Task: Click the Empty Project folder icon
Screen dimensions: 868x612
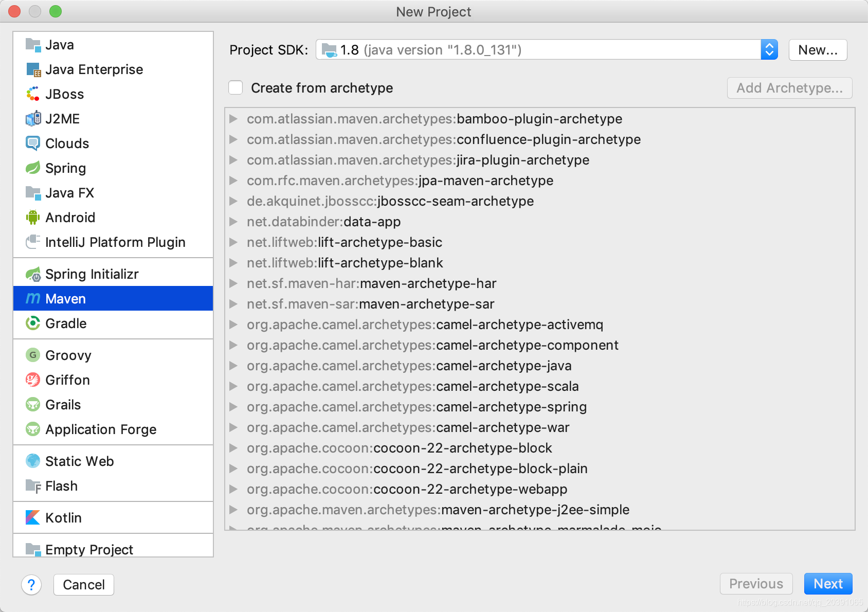Action: pyautogui.click(x=33, y=549)
